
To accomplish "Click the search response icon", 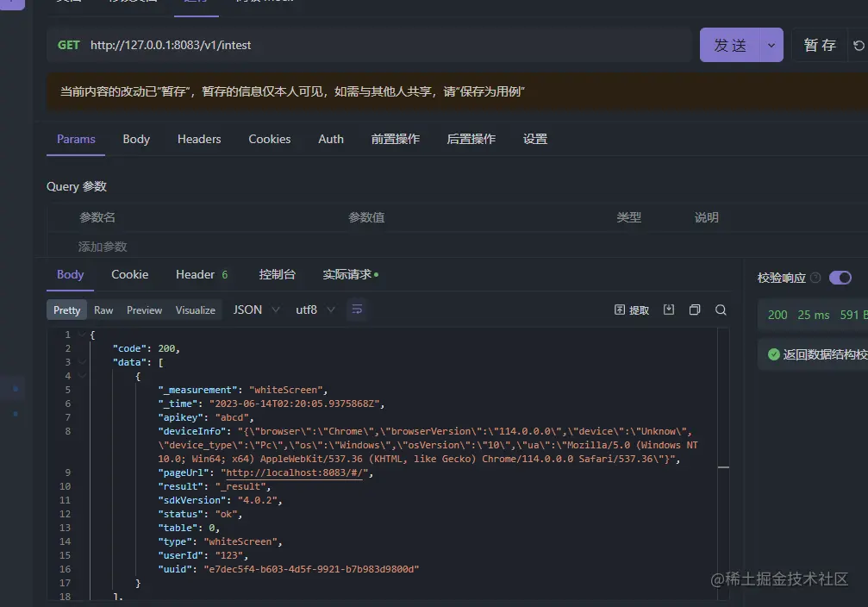I will click(721, 310).
